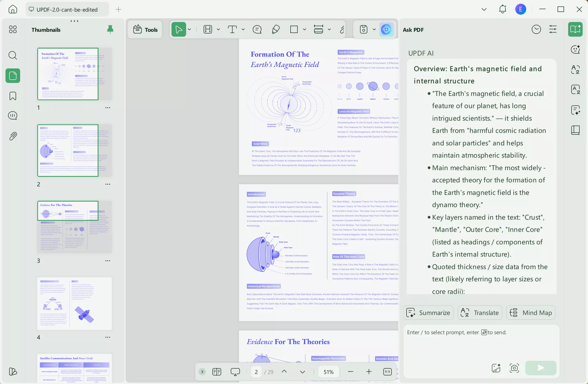Open Ask PDF chat history clock
The image size is (588, 384).
536,30
